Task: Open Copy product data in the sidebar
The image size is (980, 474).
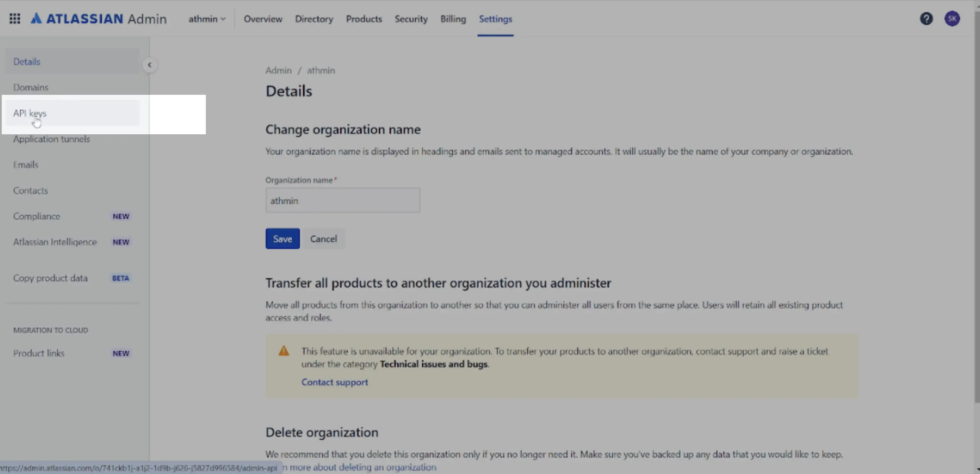Action: (73, 278)
